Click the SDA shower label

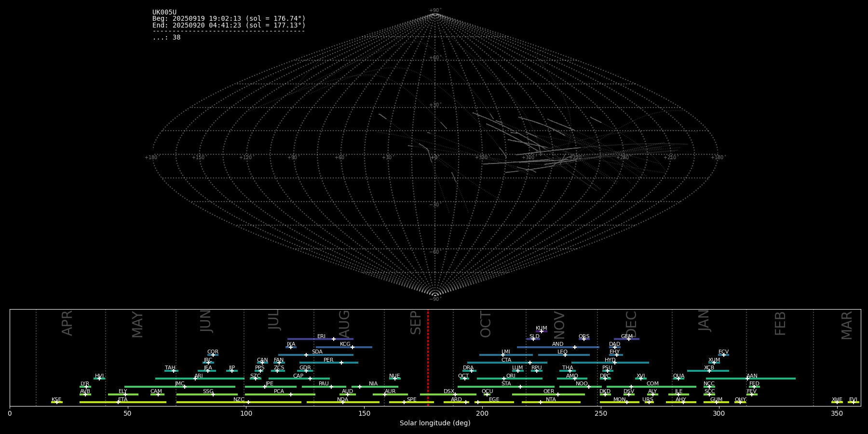point(317,352)
